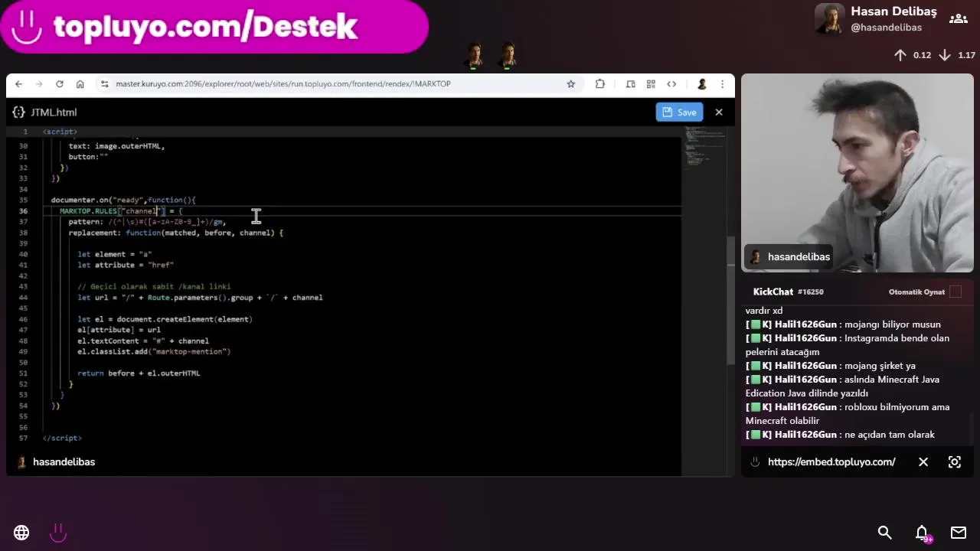
Task: Open the notifications bell
Action: click(x=922, y=533)
